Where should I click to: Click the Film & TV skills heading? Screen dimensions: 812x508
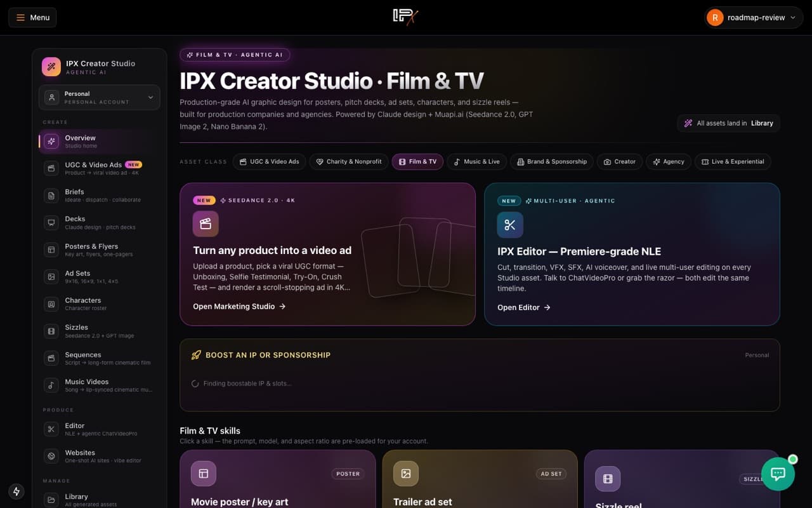pos(210,431)
